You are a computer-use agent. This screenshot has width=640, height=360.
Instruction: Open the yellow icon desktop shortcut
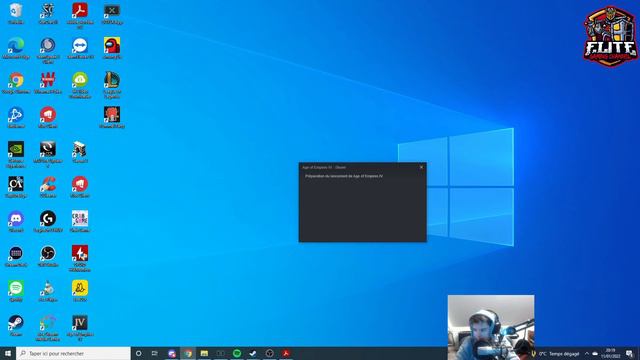click(x=80, y=291)
